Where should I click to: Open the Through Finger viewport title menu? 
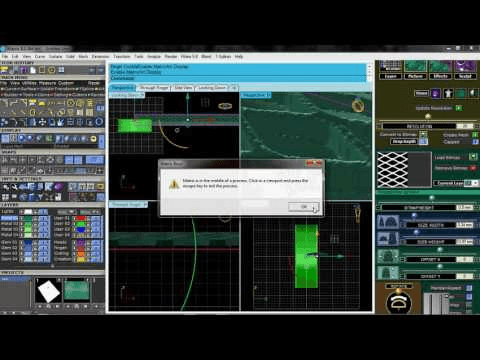coord(128,204)
